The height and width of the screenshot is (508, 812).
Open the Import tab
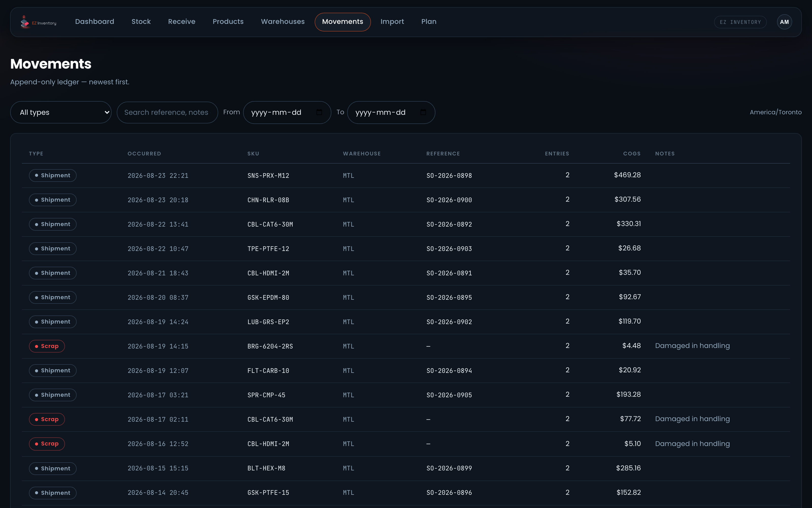pyautogui.click(x=392, y=22)
